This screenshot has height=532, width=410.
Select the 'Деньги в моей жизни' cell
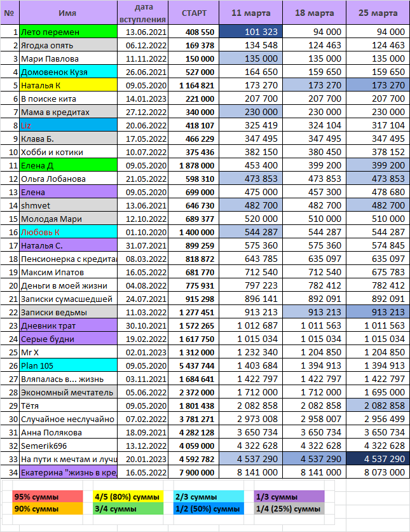click(x=68, y=285)
